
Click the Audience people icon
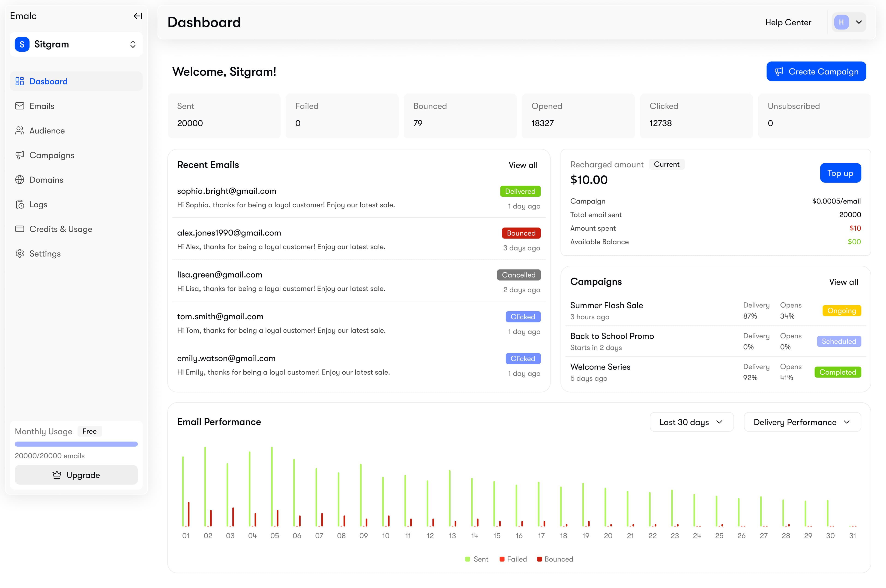[20, 131]
